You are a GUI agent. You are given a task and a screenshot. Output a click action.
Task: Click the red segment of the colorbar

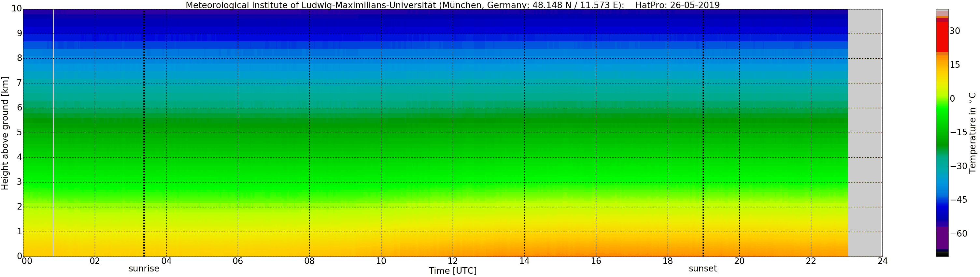942,36
